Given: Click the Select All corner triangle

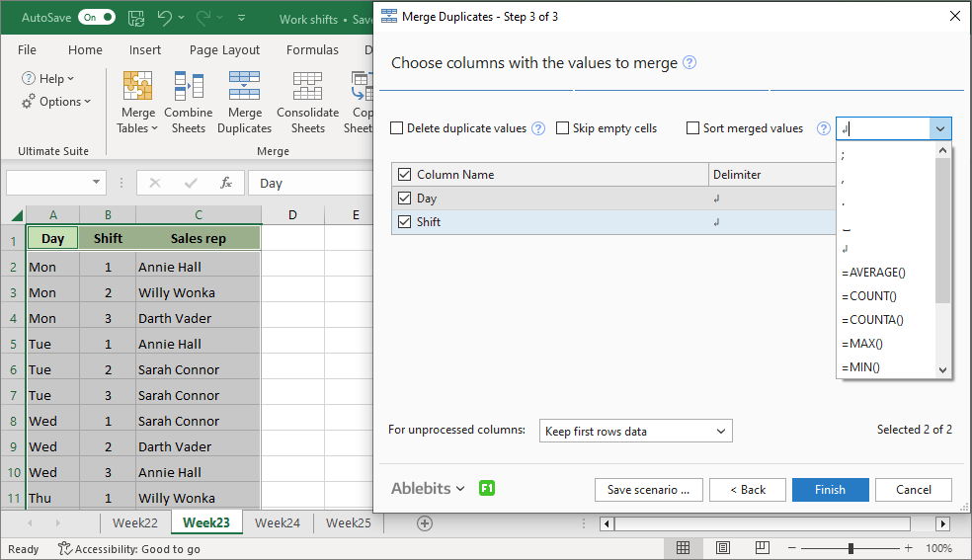Looking at the screenshot, I should 18,215.
